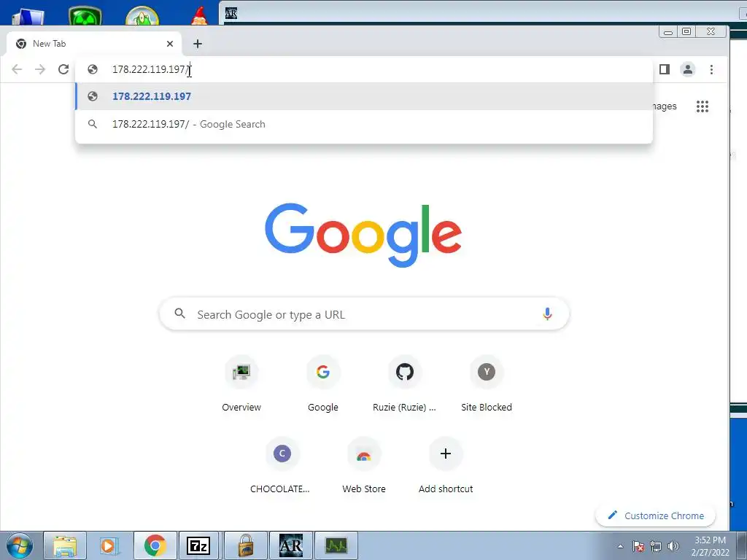Click the Action Center flag tray icon
The width and height of the screenshot is (747, 560).
pos(638,546)
